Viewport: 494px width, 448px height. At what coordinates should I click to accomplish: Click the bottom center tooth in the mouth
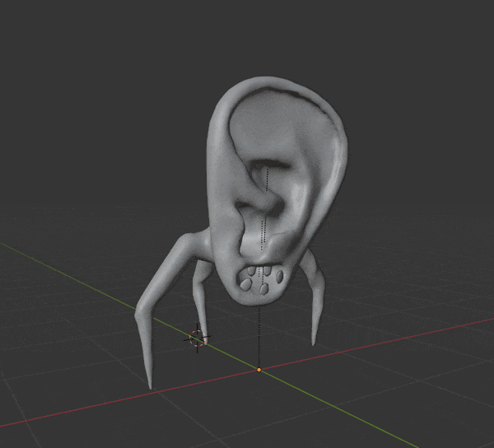click(265, 290)
